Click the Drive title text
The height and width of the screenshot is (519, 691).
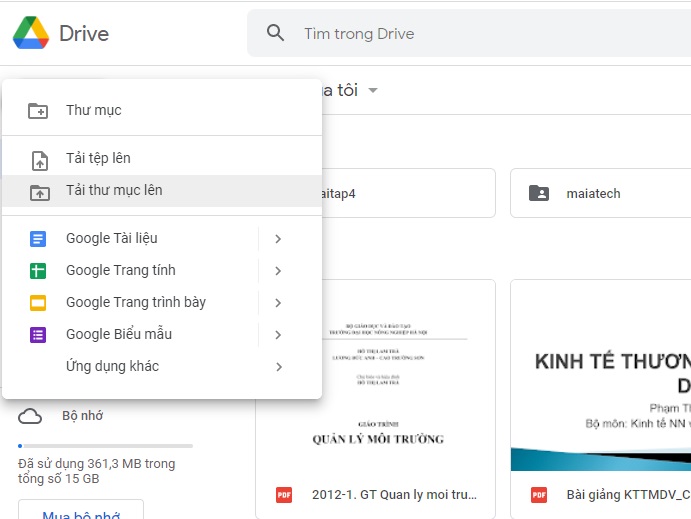(x=84, y=33)
